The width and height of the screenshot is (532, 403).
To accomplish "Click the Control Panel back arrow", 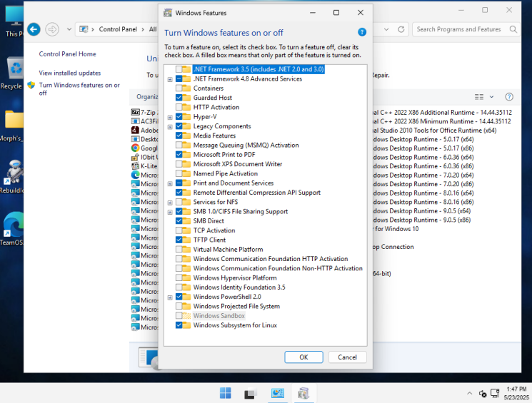I will coord(34,29).
